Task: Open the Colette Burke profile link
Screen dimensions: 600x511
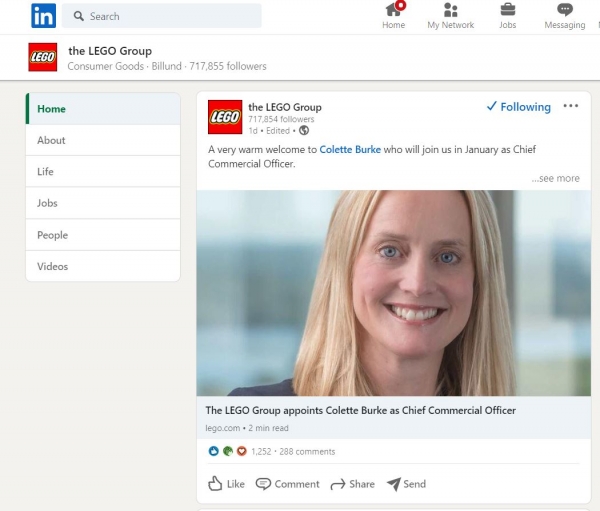Action: (350, 149)
